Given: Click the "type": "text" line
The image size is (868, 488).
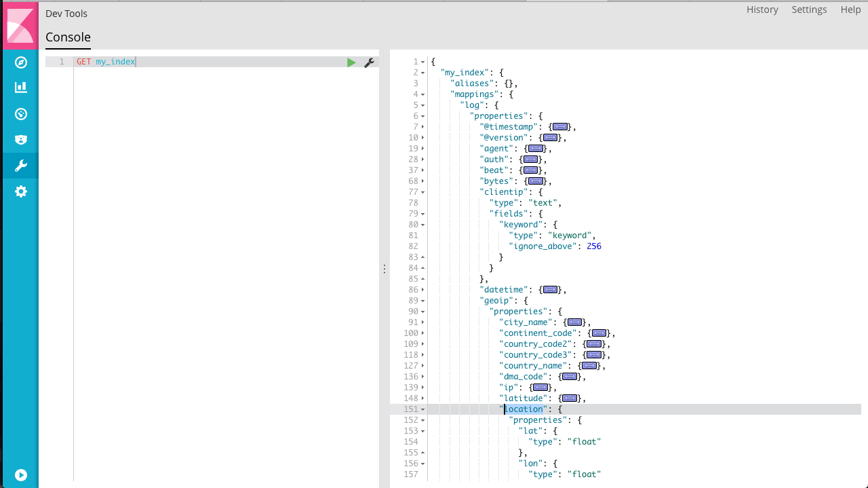Looking at the screenshot, I should (x=526, y=203).
